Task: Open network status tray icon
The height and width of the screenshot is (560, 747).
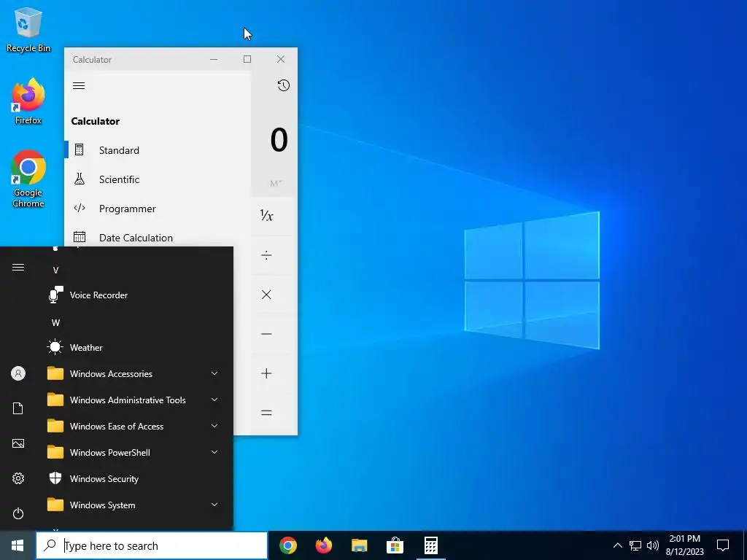Action: [x=635, y=545]
